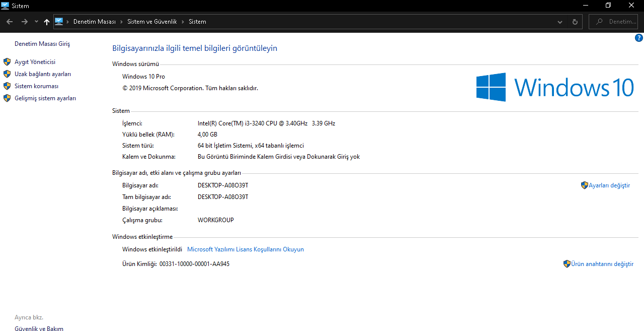Image resolution: width=644 pixels, height=331 pixels.
Task: Click Bilgisayar açıklaması label
Action: point(150,209)
